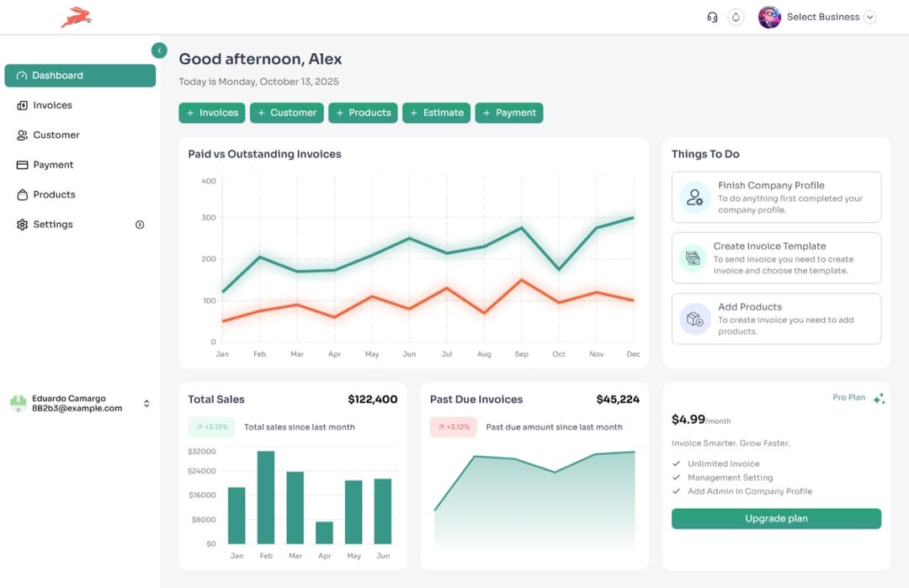The image size is (909, 588).
Task: Open Customer in the sidebar
Action: (80, 135)
